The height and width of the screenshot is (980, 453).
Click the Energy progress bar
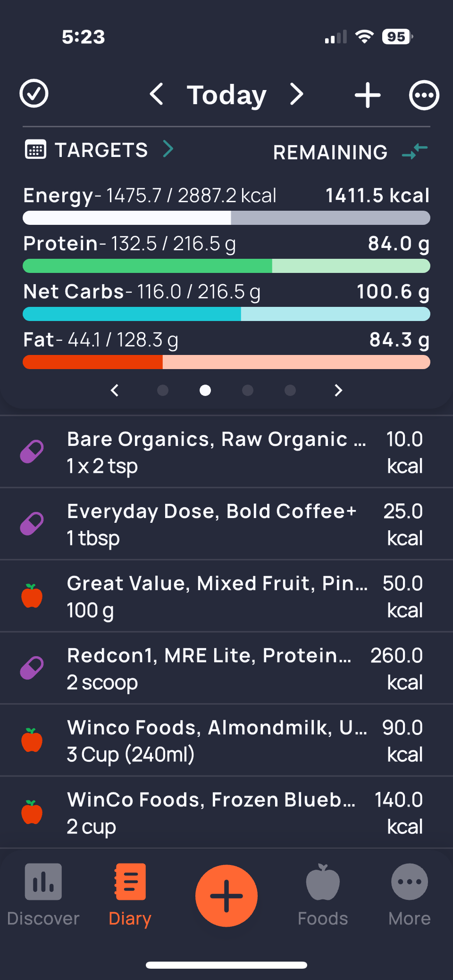pyautogui.click(x=226, y=218)
